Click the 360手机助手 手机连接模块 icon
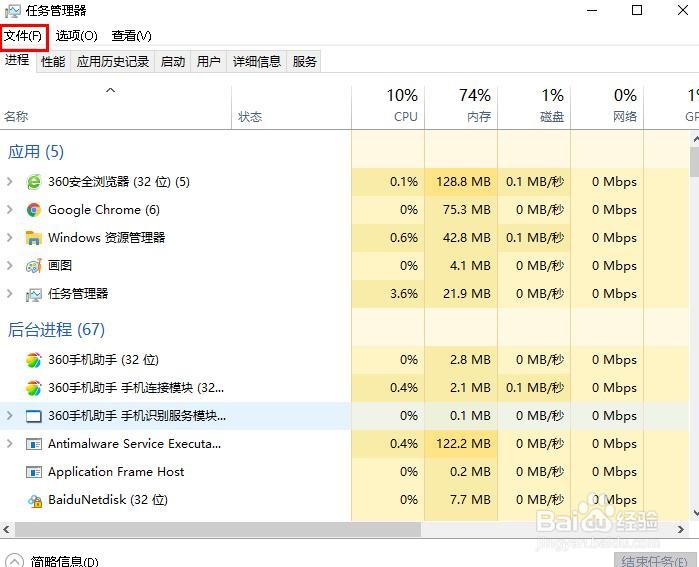This screenshot has width=699, height=567. tap(33, 388)
